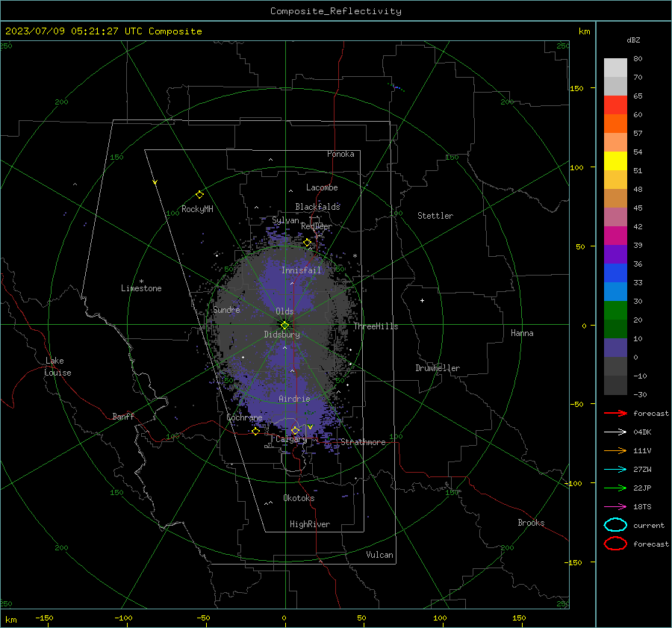Click the Lacombe town label
Image resolution: width=672 pixels, height=628 pixels.
322,187
